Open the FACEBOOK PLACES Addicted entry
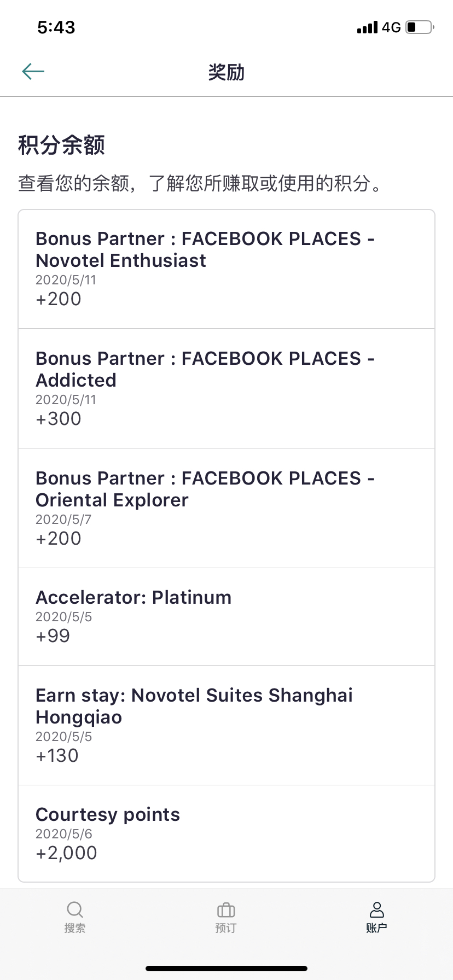453x980 pixels. coord(226,388)
